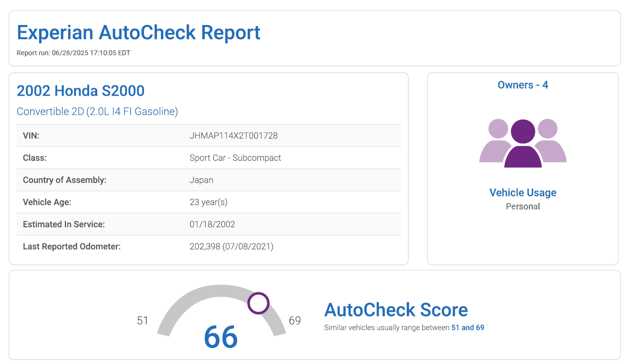Select the Japan value

201,180
